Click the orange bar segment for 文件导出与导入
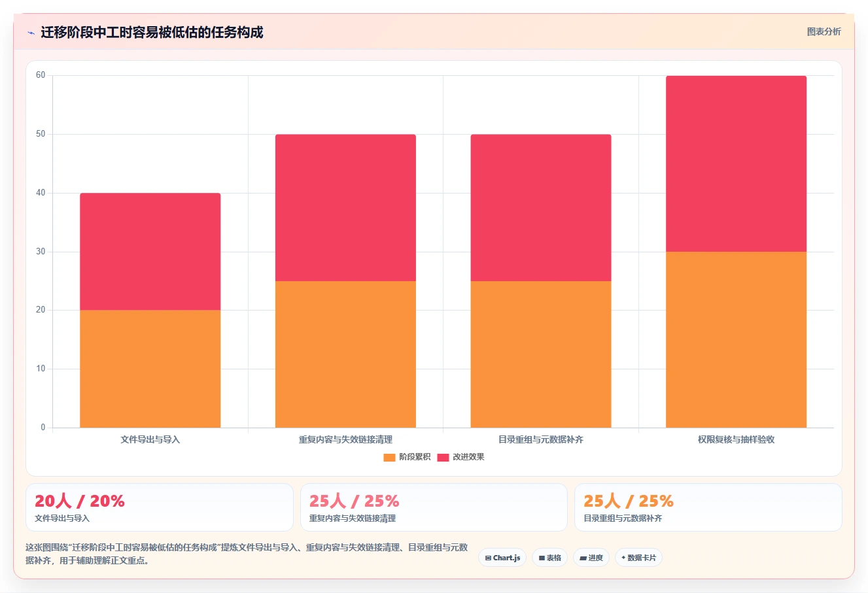Viewport: 868px width, 593px height. coord(150,369)
